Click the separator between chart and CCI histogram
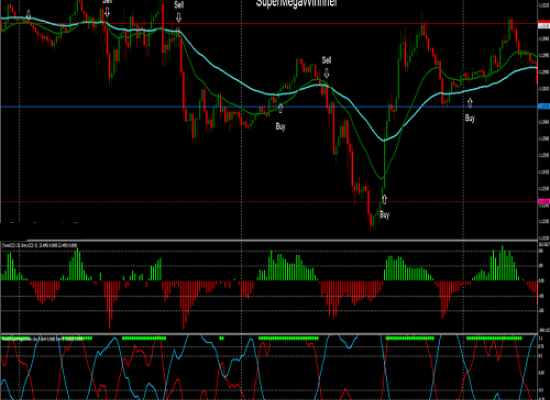The width and height of the screenshot is (550, 400). (x=269, y=241)
